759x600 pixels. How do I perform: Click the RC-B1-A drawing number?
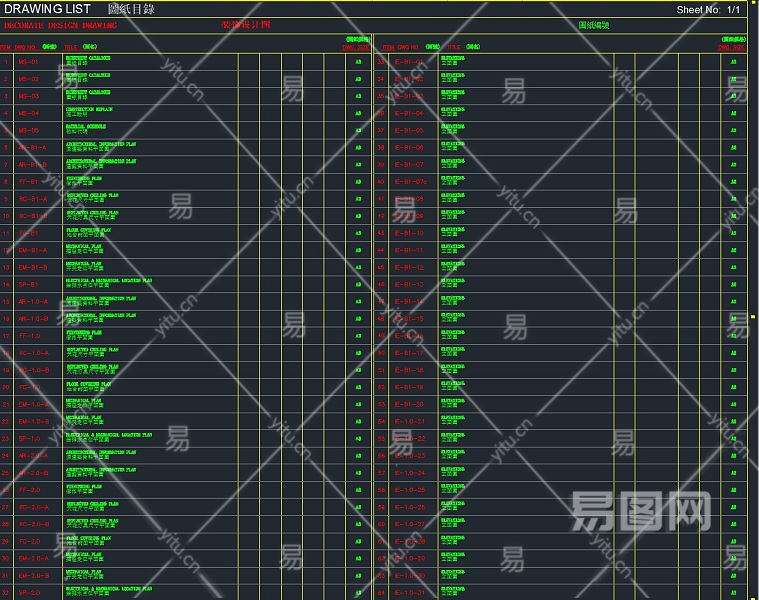[x=33, y=199]
